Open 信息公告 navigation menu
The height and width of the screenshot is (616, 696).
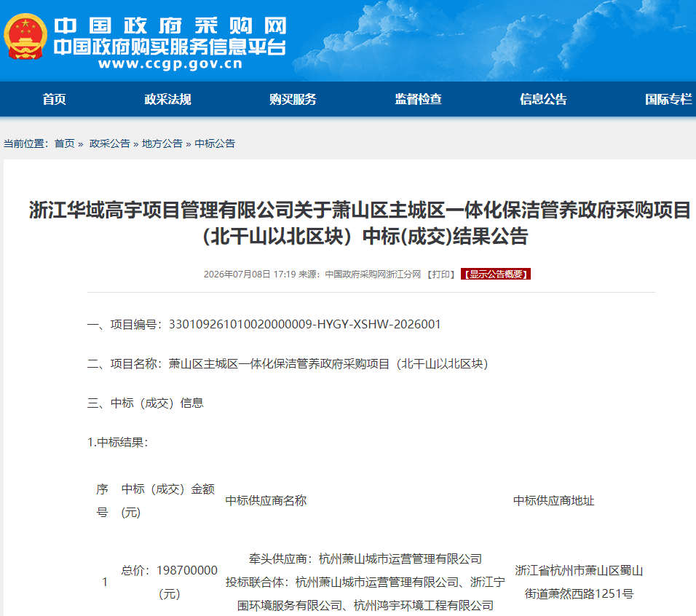point(543,99)
